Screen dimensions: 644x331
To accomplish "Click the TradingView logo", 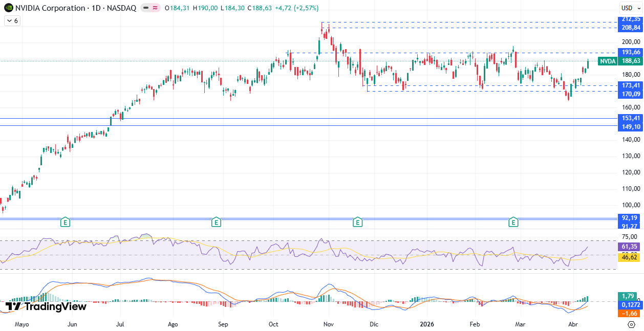I will pyautogui.click(x=46, y=306).
